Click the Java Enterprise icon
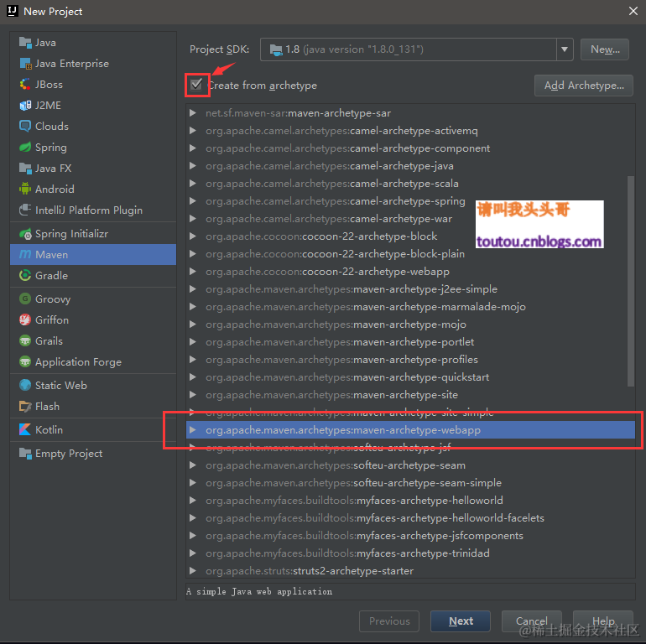646x644 pixels. coord(25,64)
